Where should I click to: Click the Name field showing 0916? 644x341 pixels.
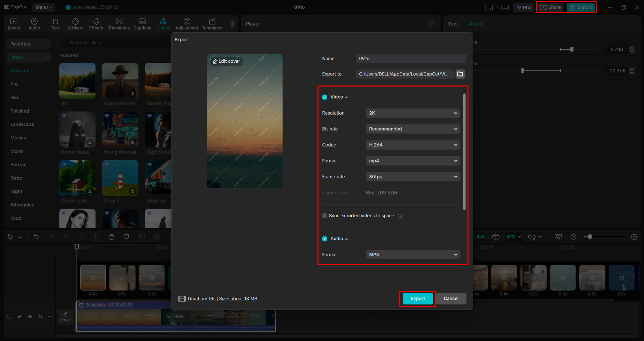(x=410, y=58)
